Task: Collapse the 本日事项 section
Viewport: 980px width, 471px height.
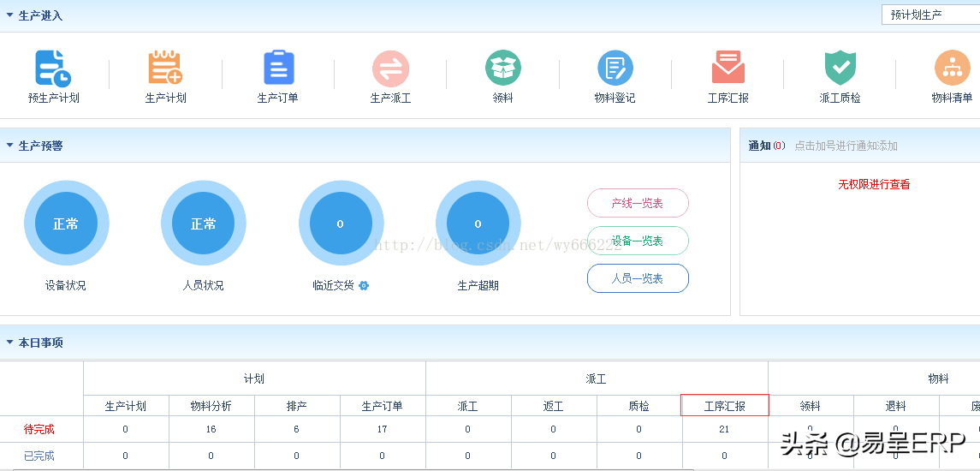Action: (x=10, y=343)
